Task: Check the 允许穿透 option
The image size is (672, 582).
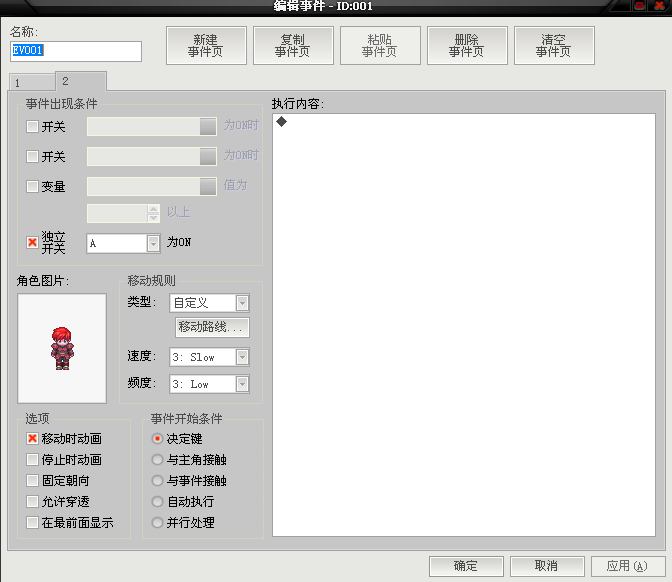Action: [32, 501]
